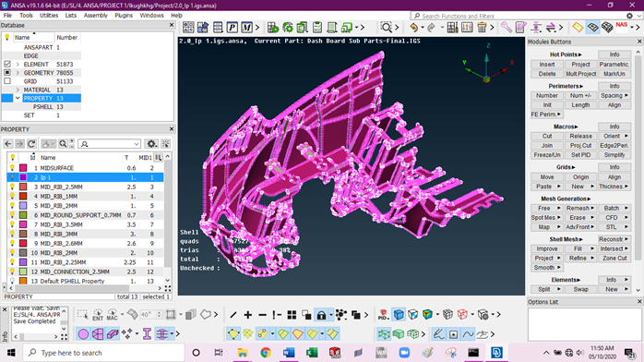Click the plus add-to-visible icon
The width and height of the screenshot is (644, 362).
247,315
